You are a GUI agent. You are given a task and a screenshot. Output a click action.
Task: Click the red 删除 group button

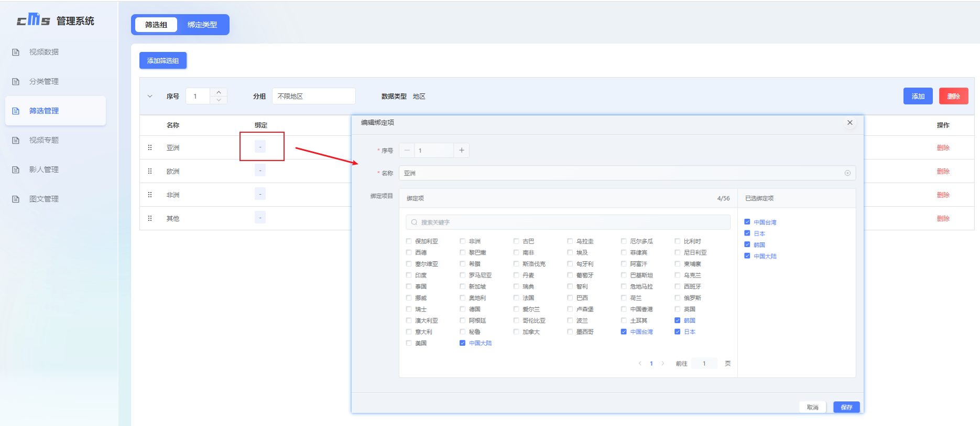point(953,96)
